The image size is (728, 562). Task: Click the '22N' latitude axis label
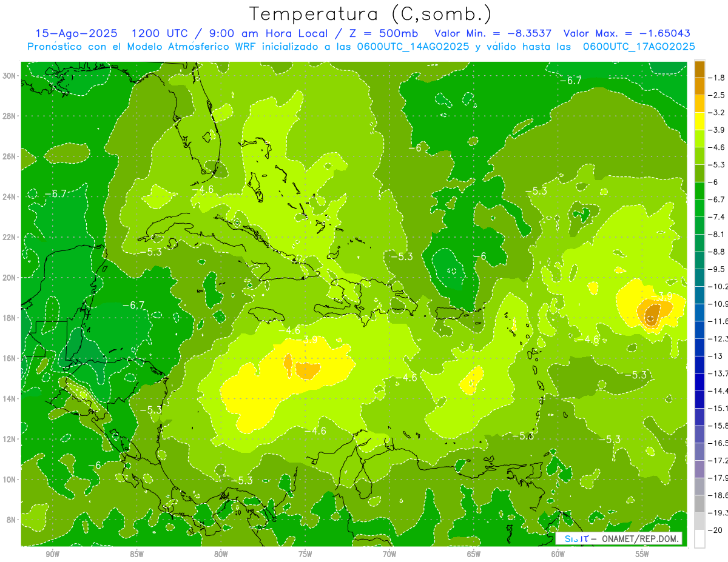tap(9, 237)
